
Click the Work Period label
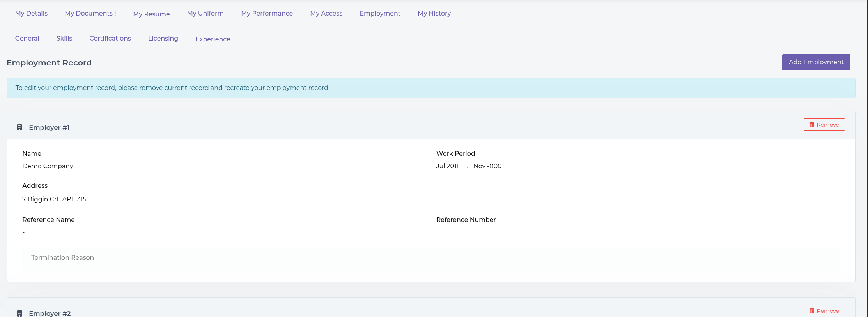[x=455, y=153]
